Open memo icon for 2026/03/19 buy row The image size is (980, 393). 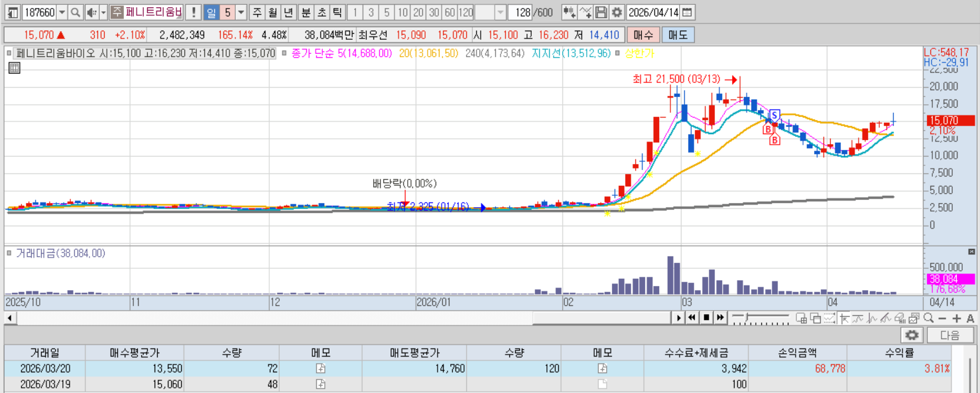tap(320, 384)
